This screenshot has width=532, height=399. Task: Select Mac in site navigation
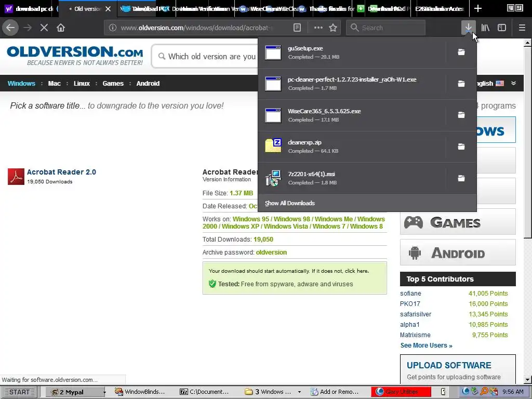(x=54, y=84)
